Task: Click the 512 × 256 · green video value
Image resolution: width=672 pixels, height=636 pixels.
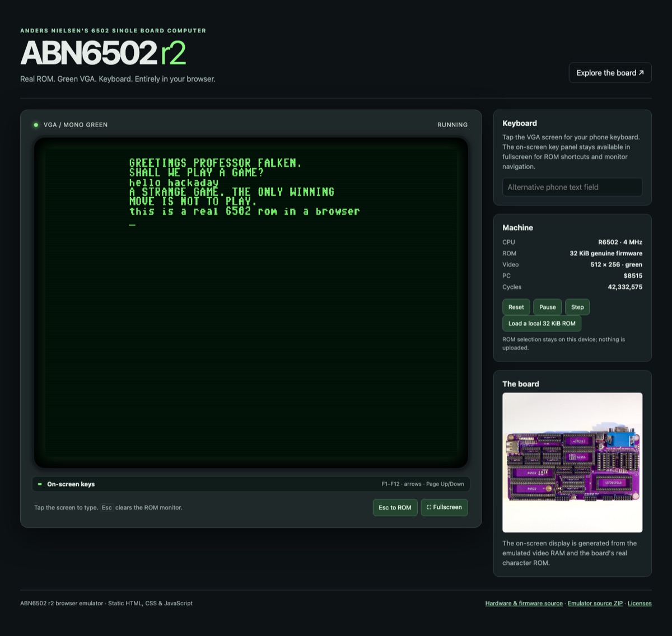Action: [616, 264]
